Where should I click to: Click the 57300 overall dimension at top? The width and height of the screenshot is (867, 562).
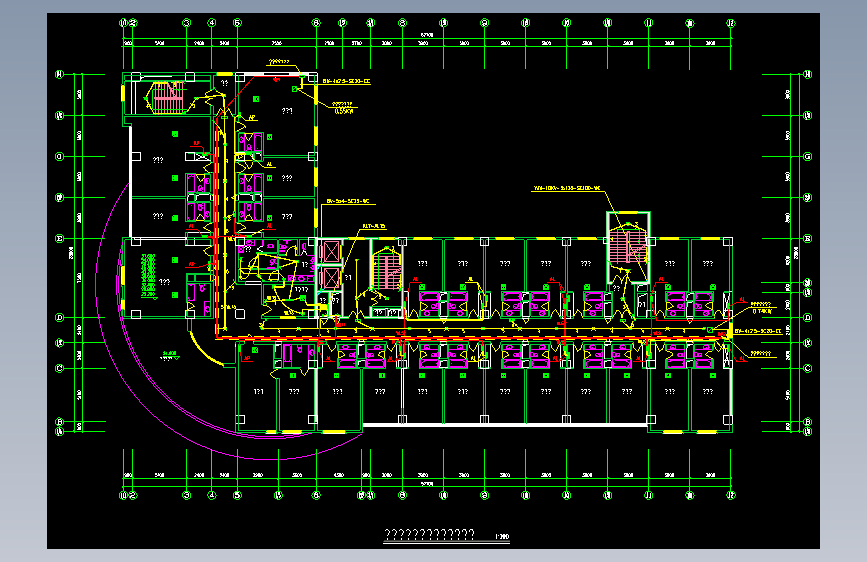pos(427,35)
